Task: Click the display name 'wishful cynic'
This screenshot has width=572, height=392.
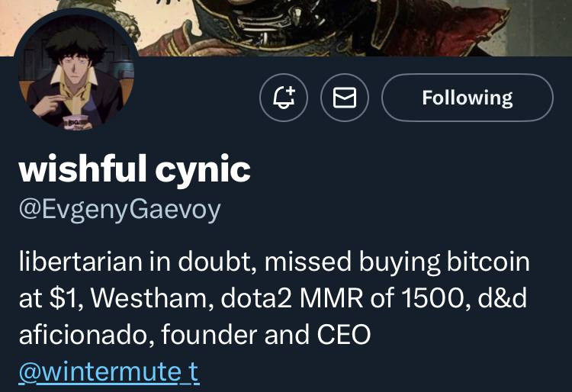Action: coord(134,169)
